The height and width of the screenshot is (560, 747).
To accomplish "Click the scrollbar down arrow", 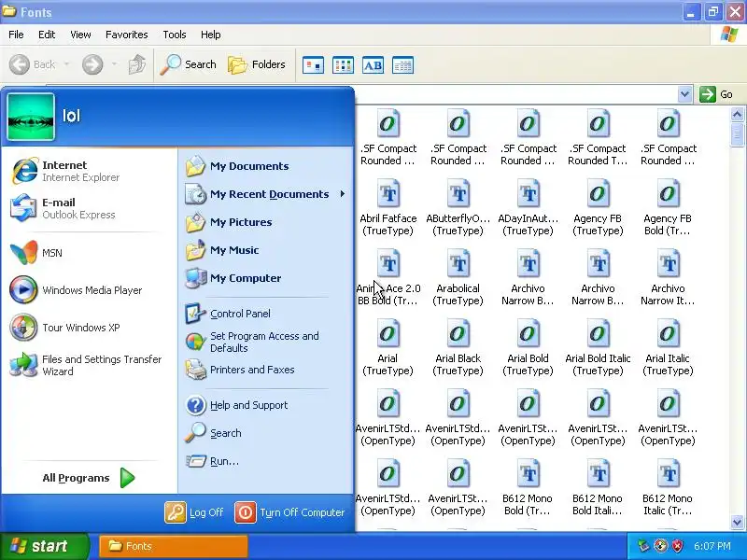I will coord(737,522).
